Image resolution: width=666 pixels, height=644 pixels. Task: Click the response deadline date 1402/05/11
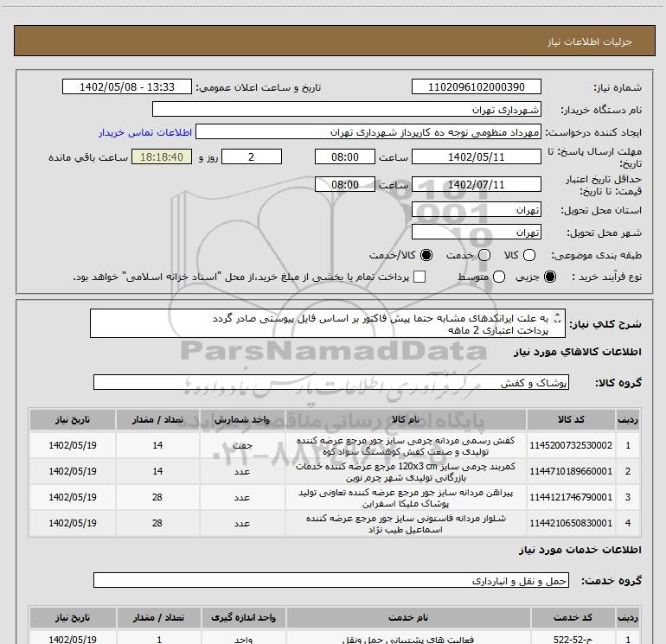(x=476, y=156)
